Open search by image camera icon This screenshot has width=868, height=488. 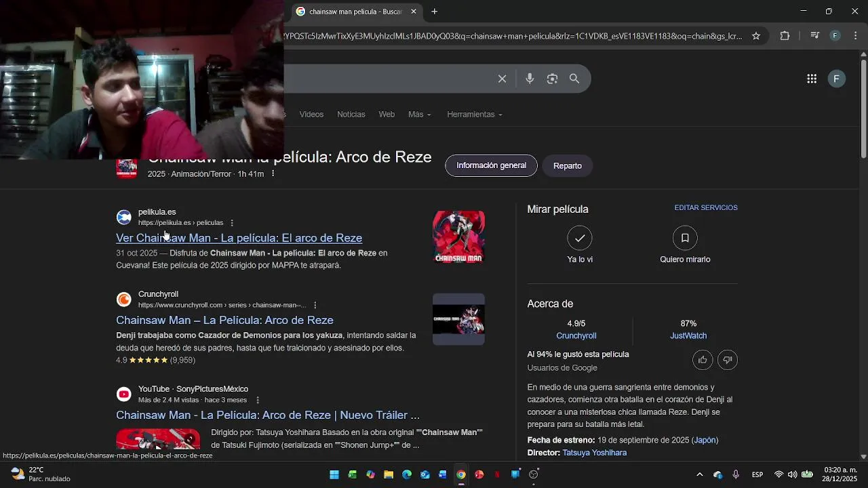pyautogui.click(x=552, y=79)
